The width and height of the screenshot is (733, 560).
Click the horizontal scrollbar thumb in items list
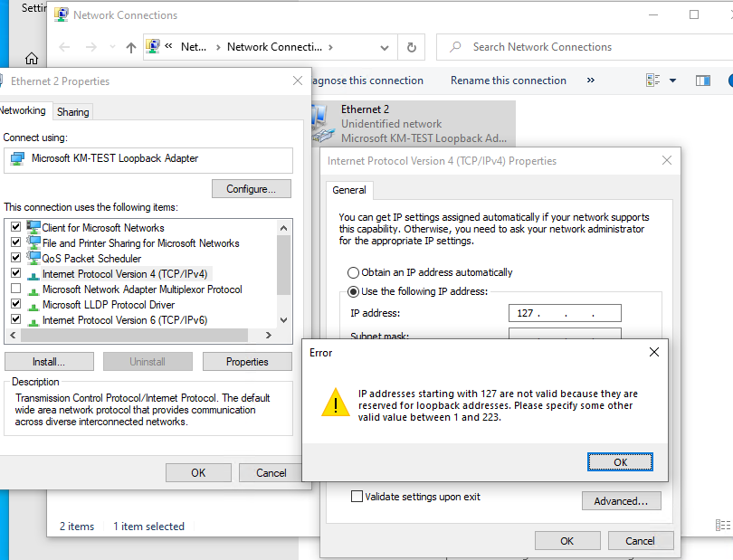134,335
